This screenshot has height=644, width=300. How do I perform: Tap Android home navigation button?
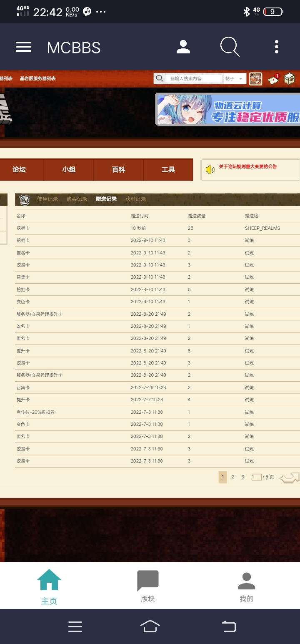pos(150,626)
